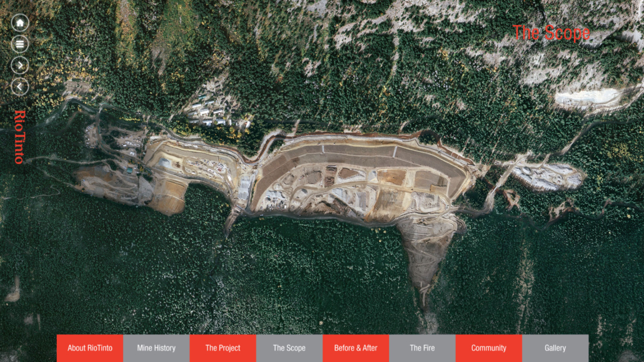The image size is (644, 362).
Task: Go back using the left chevron icon
Action: 20,86
